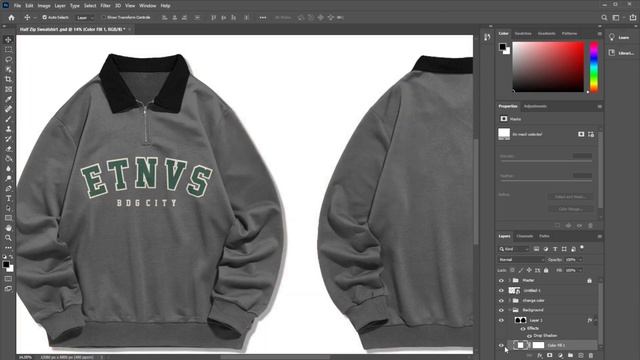Open the Opacity value dropdown

pos(580,260)
